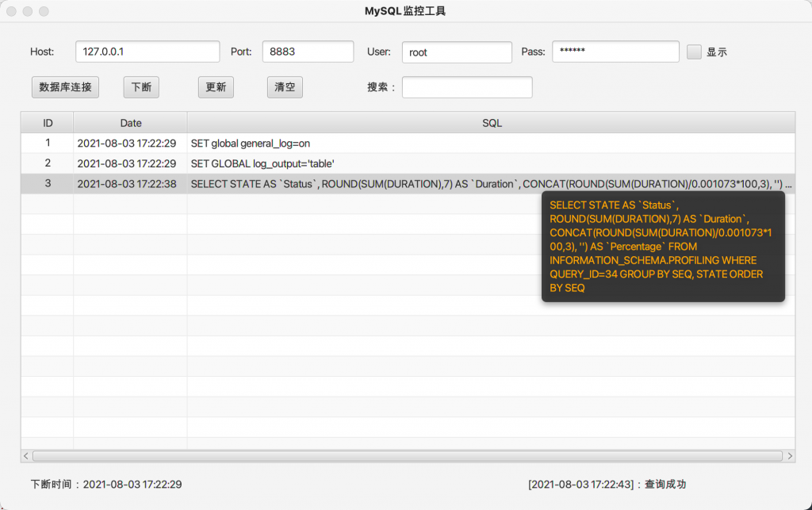812x510 pixels.
Task: Select row 2 SET GLOBAL log_output='table'
Action: (408, 163)
